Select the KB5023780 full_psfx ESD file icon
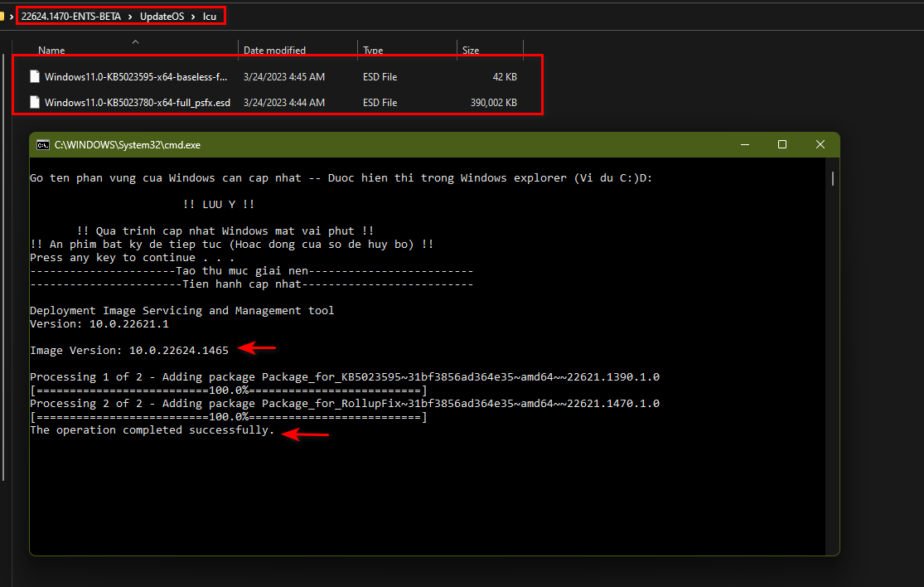 35,103
